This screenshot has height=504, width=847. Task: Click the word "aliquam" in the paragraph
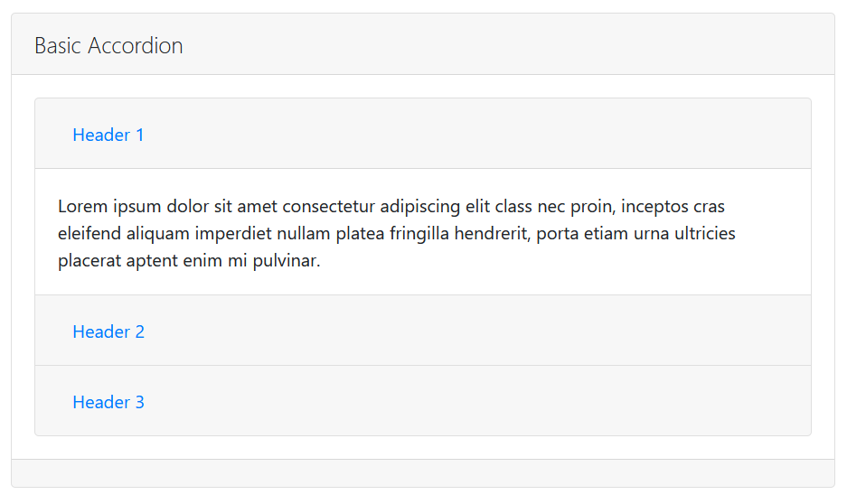pos(157,234)
